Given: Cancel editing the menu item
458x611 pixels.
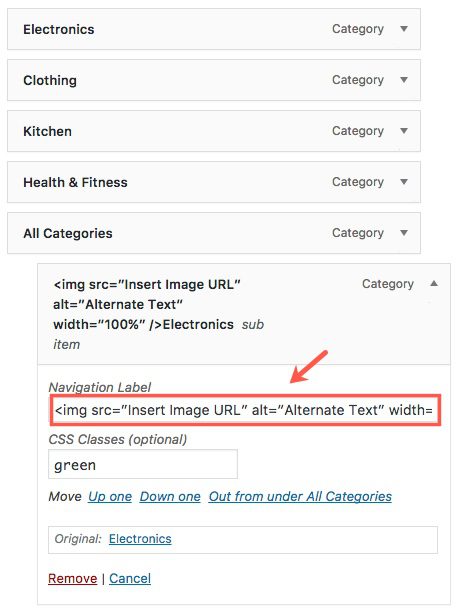Looking at the screenshot, I should 130,579.
